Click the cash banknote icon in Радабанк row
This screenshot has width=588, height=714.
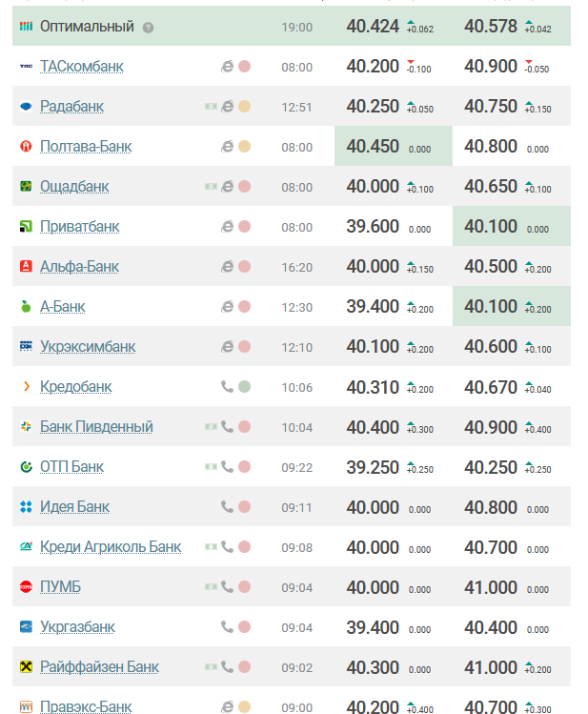211,107
